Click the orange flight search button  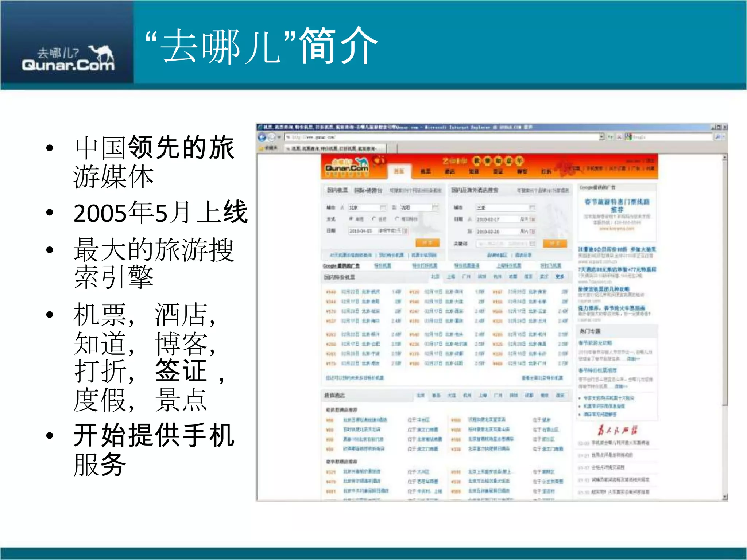point(427,243)
